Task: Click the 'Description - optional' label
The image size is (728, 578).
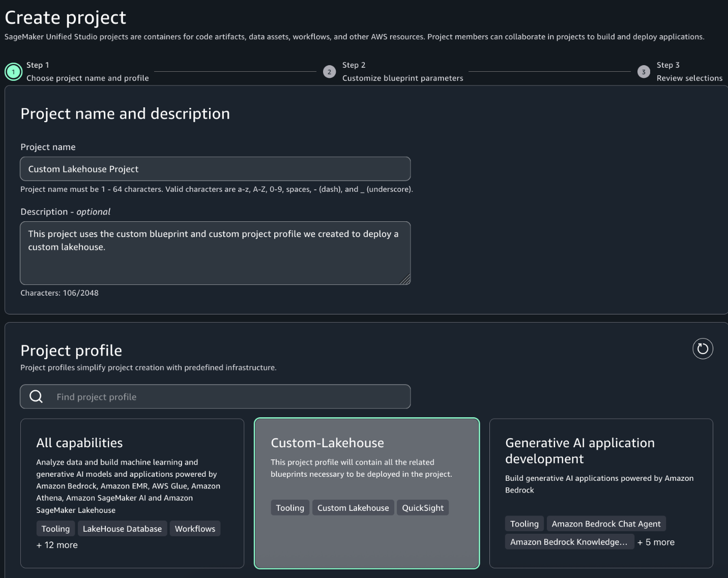Action: (65, 212)
